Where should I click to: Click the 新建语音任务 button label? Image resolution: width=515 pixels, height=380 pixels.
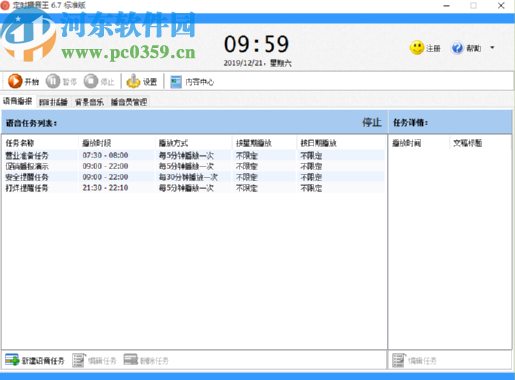coord(43,361)
